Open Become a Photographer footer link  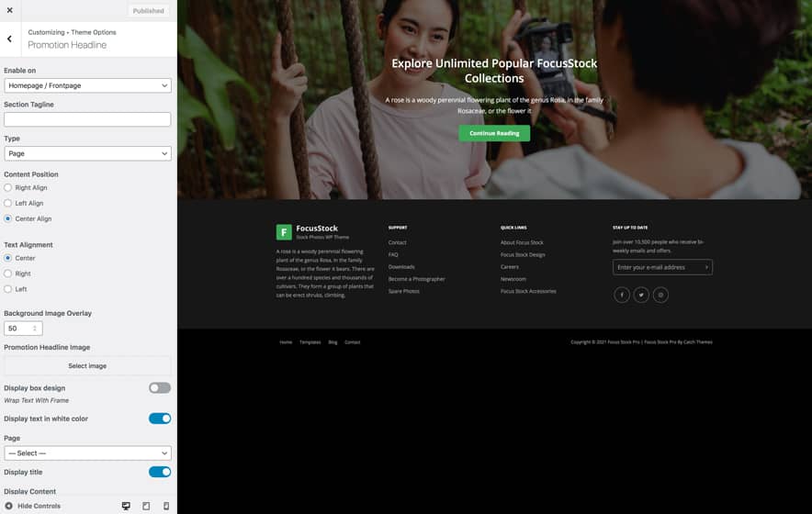416,279
